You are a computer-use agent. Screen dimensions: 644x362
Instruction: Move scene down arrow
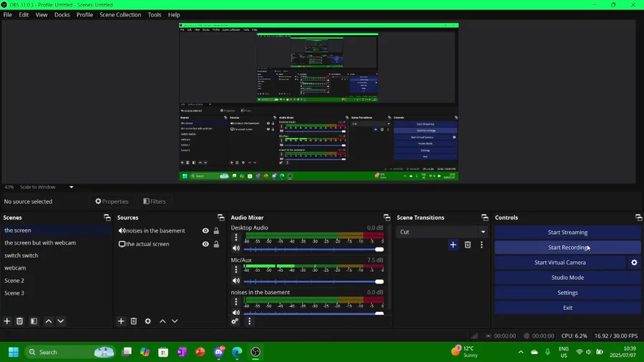tap(61, 321)
